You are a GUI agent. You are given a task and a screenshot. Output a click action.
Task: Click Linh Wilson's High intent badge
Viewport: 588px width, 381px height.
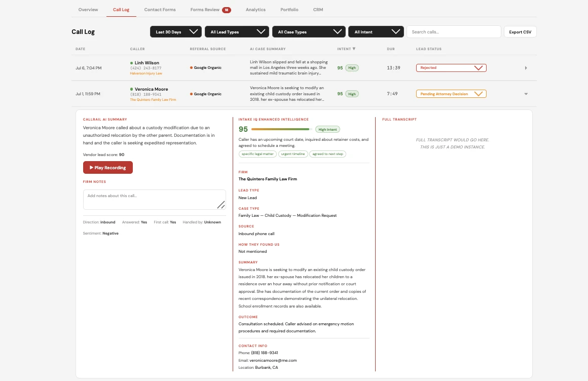(x=352, y=68)
